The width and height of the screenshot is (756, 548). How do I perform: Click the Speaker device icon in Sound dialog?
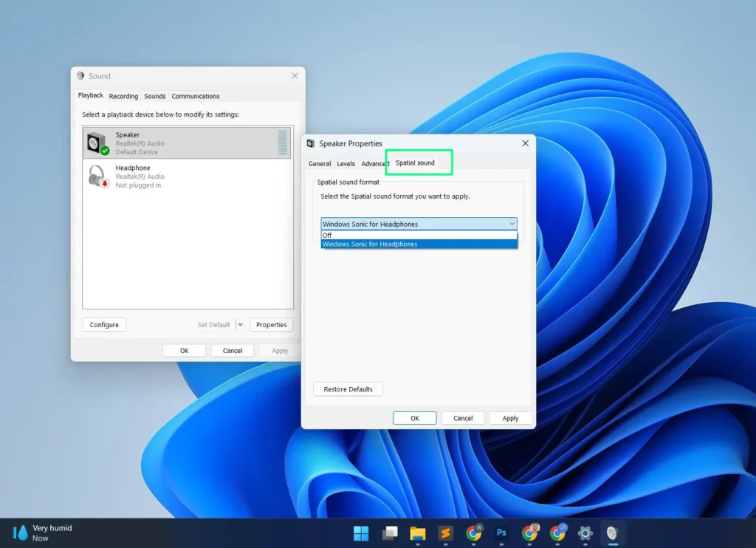(99, 143)
